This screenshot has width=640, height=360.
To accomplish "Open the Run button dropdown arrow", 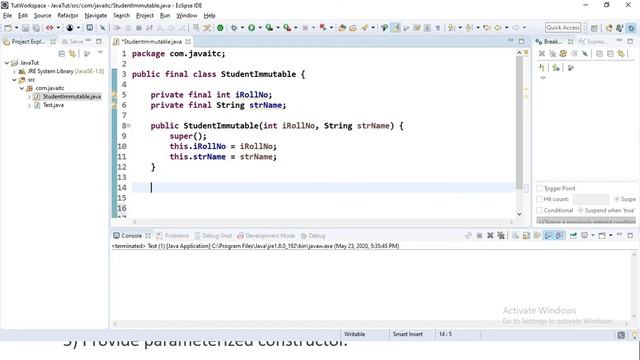I will pos(260,28).
